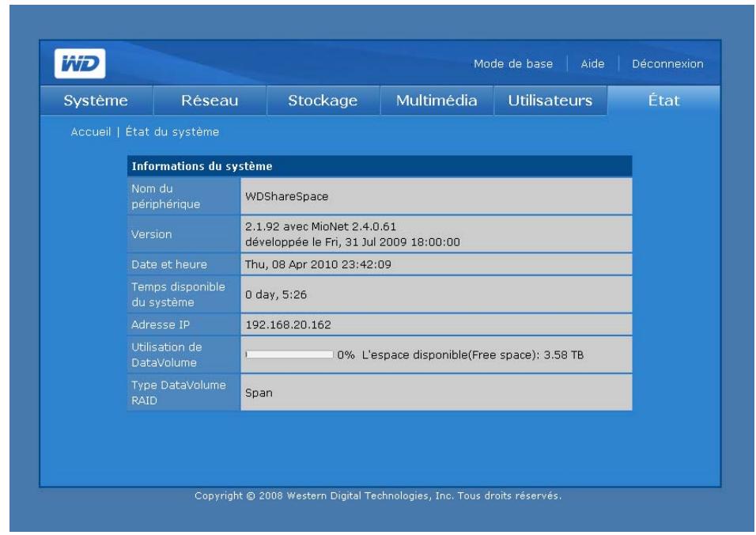Click the Informations du système header
The image size is (756, 535).
pyautogui.click(x=380, y=166)
